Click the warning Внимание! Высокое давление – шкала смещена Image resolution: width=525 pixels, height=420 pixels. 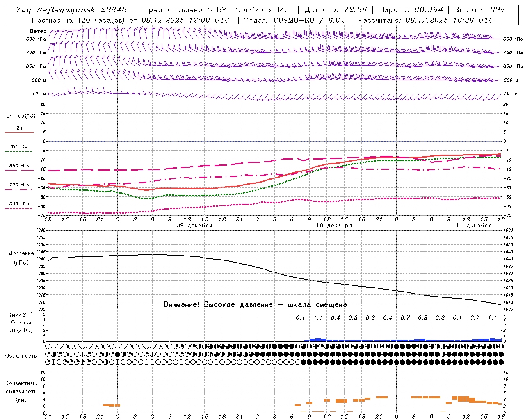click(x=255, y=304)
